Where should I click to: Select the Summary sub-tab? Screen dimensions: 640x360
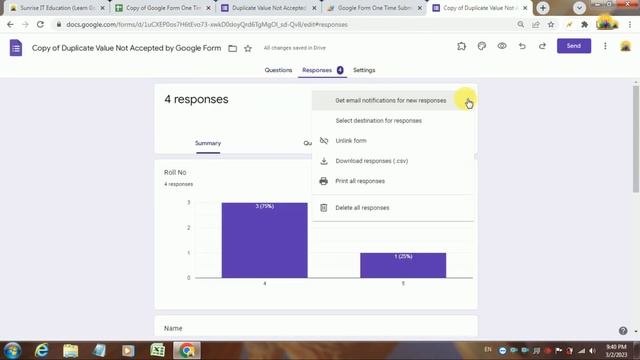(208, 143)
